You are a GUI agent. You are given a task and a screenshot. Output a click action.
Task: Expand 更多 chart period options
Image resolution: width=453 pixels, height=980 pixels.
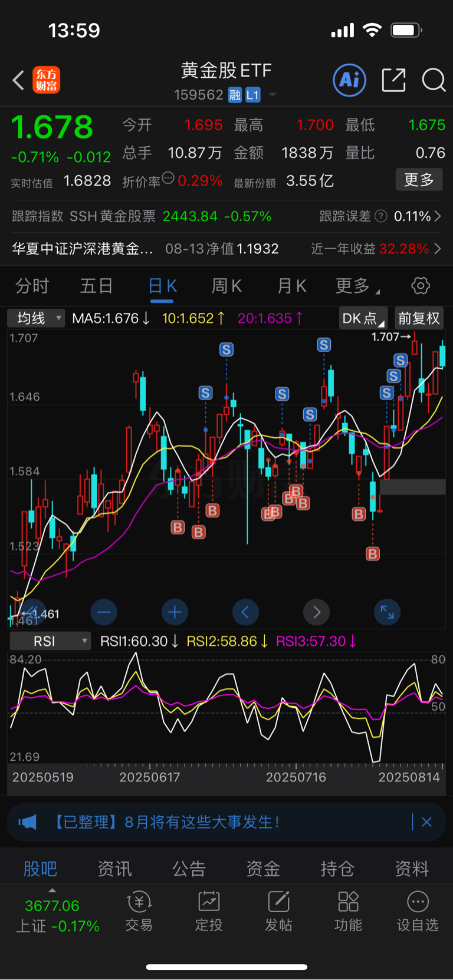click(x=357, y=286)
